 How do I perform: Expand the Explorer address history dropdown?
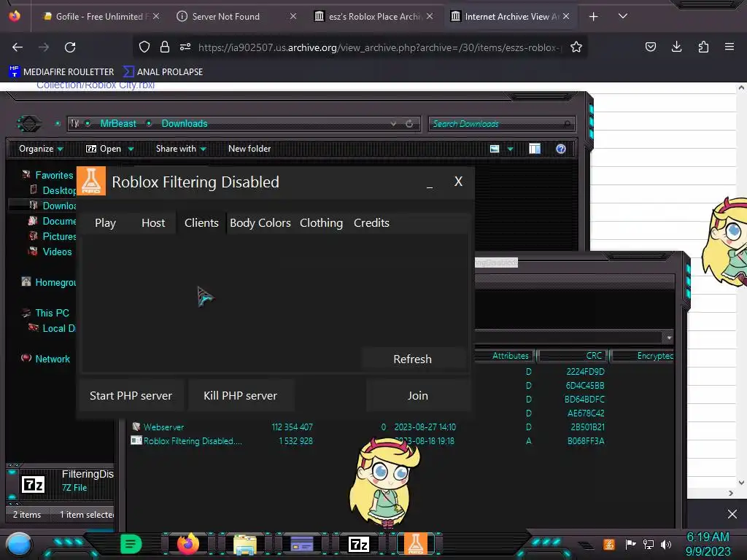(393, 124)
